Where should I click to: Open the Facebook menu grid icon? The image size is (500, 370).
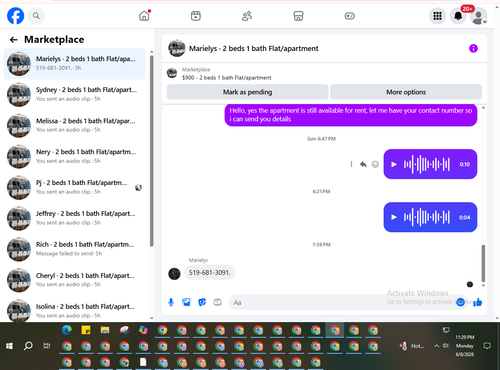tap(437, 16)
